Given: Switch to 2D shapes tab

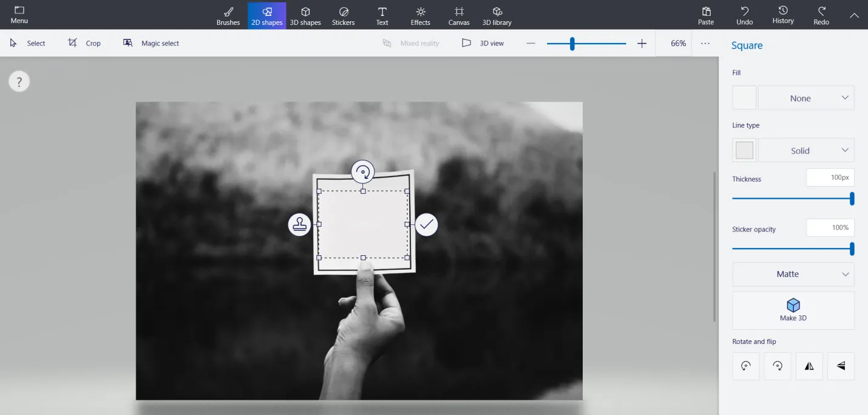Looking at the screenshot, I should point(267,16).
